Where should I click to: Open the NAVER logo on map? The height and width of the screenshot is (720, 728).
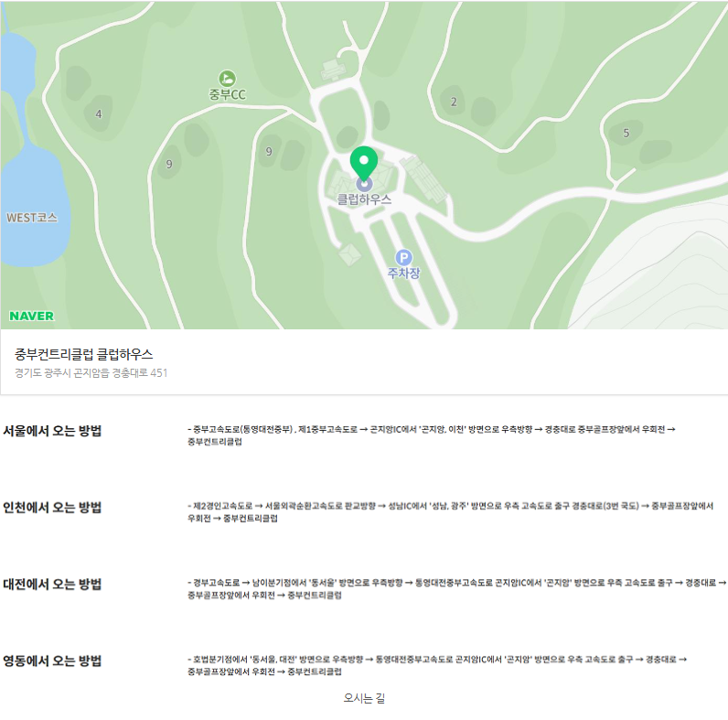32,316
